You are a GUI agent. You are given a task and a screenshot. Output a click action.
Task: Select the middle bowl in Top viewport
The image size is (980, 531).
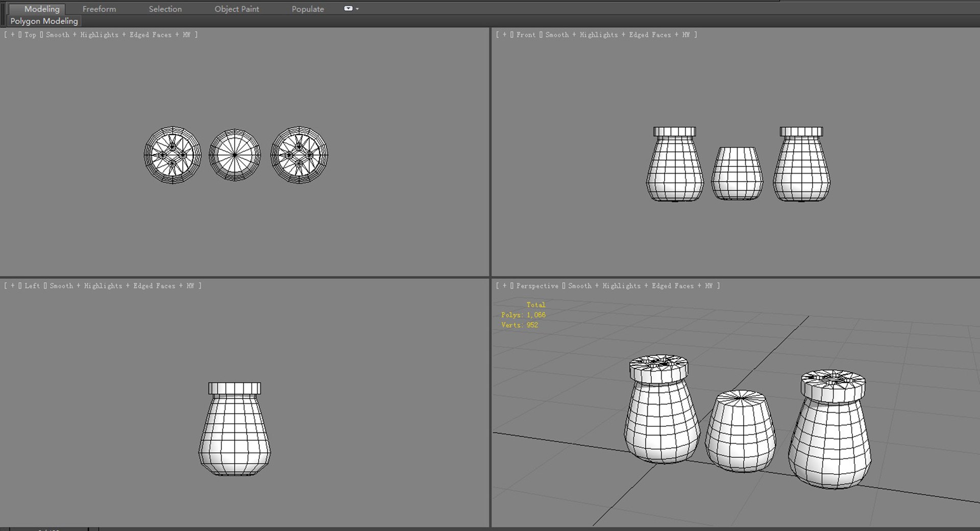(x=235, y=155)
